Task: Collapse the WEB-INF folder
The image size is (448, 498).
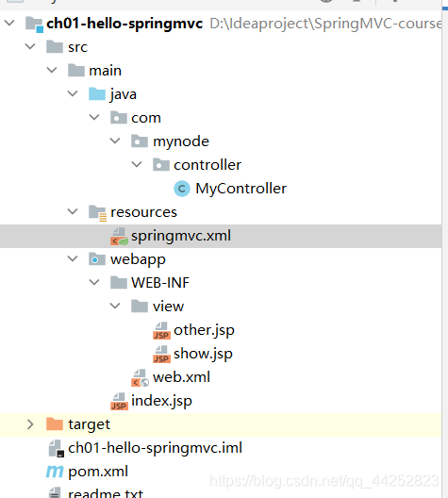Action: [x=94, y=282]
